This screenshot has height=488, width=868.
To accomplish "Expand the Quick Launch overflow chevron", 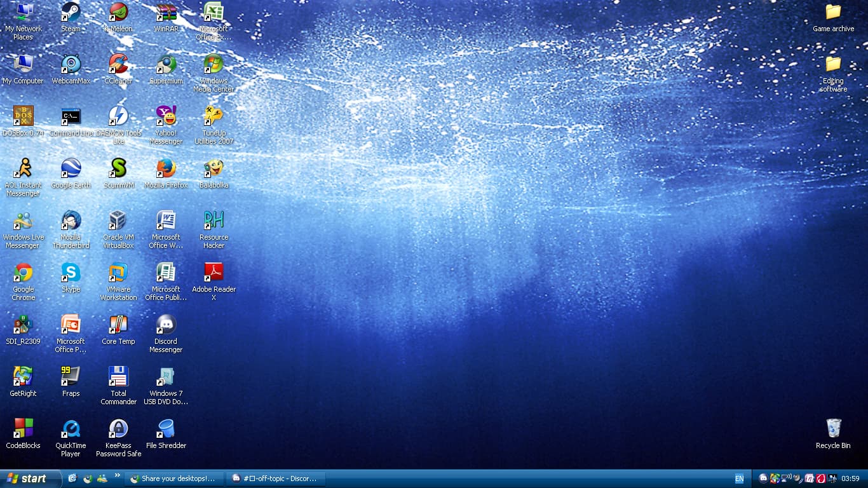I will pos(117,475).
